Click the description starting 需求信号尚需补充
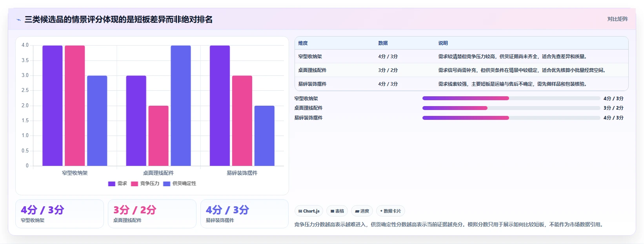The width and height of the screenshot is (644, 244). point(522,70)
